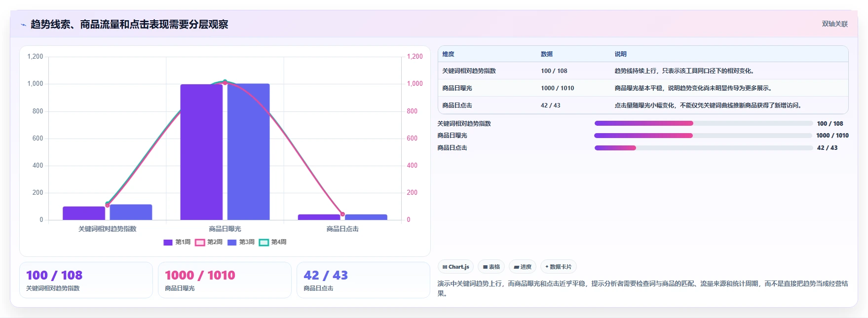868x318 pixels.
Task: Click the 商品日点击 progress bar
Action: coord(704,148)
